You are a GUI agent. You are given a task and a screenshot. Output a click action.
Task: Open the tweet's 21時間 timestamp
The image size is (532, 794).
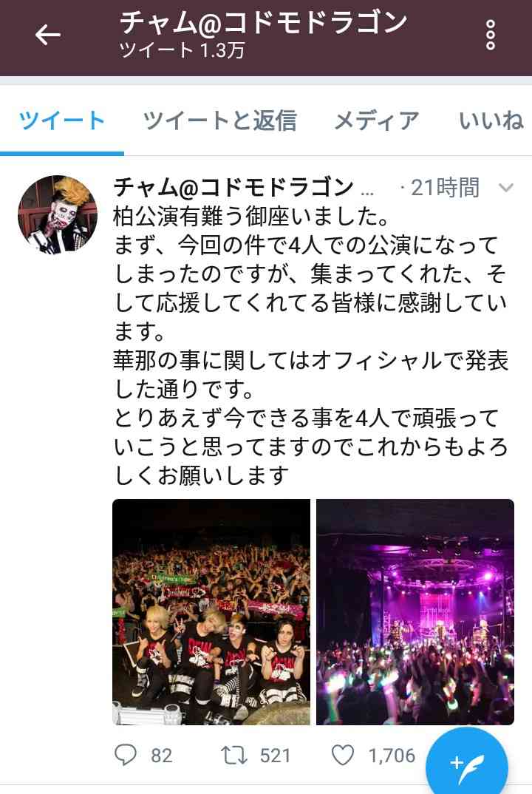(444, 188)
